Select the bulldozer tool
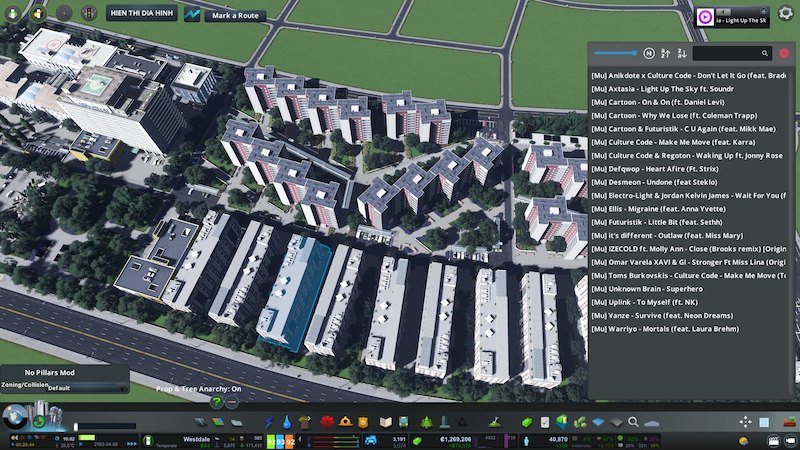The width and height of the screenshot is (800, 450). point(789,423)
